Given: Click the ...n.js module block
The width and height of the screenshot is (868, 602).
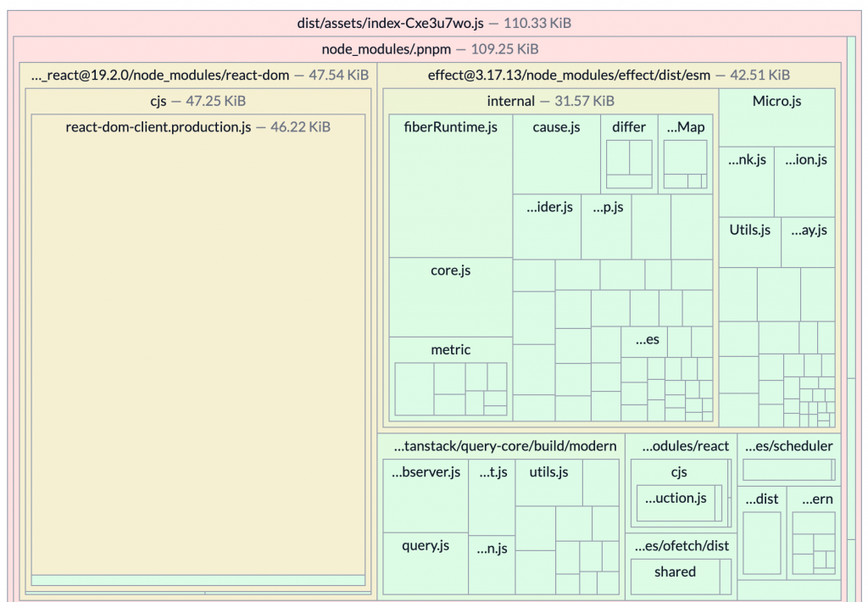Looking at the screenshot, I should click(492, 565).
